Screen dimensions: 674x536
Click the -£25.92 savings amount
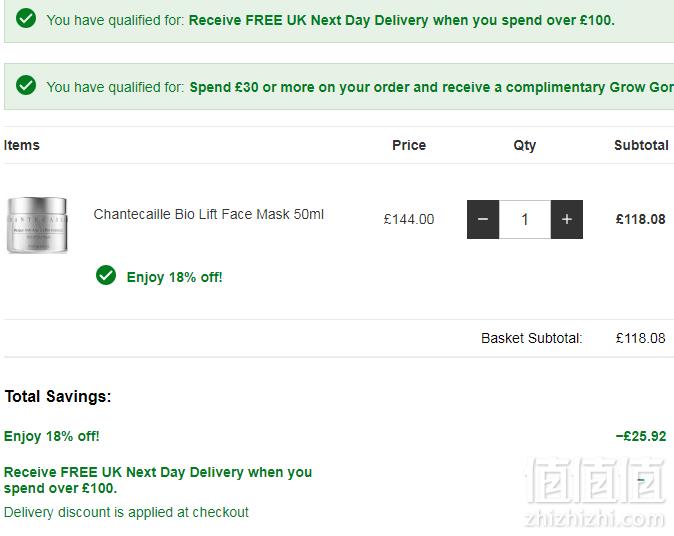(640, 436)
